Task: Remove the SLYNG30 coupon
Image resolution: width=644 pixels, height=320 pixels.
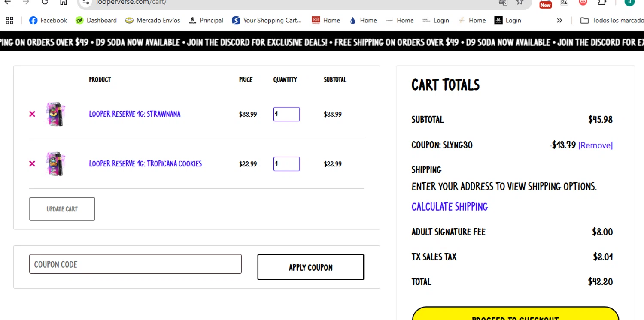Action: coord(595,145)
